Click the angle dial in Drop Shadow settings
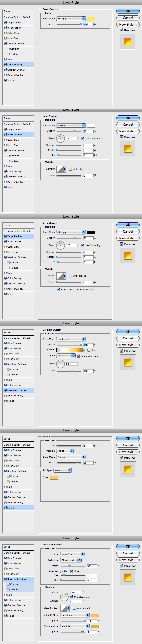142x644 pixels. [x=60, y=245]
